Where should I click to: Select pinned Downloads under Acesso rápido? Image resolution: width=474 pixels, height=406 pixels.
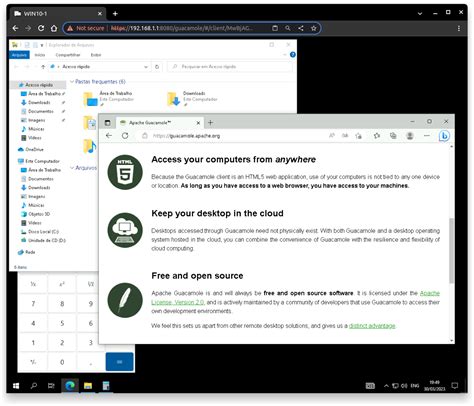coord(39,103)
